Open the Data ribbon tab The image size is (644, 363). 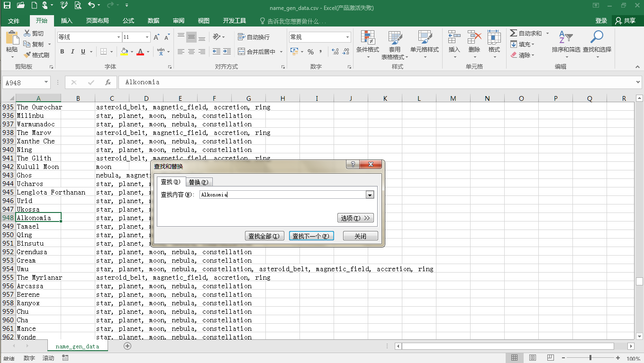(153, 21)
